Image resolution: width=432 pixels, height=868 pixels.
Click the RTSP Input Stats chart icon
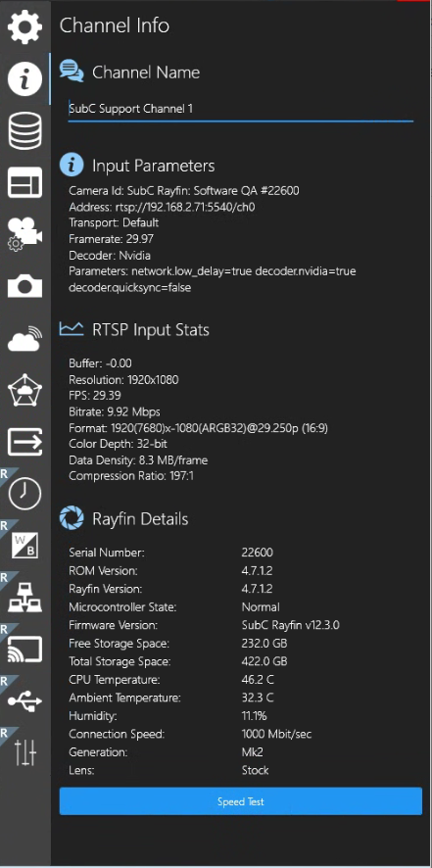72,329
